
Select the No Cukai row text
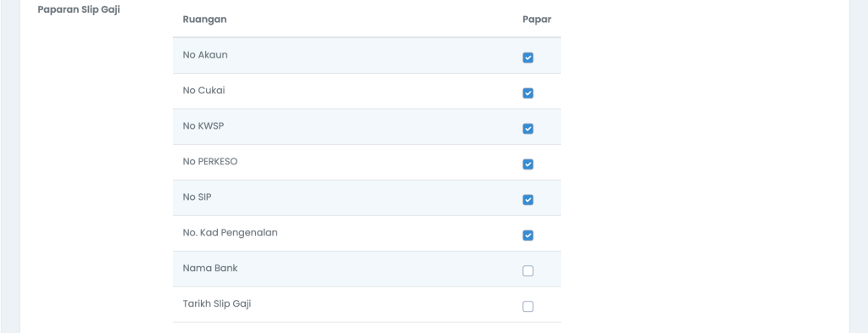click(x=203, y=90)
